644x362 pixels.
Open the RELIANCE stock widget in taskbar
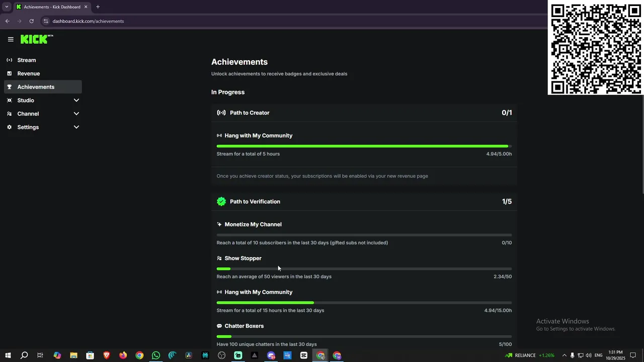point(530,355)
